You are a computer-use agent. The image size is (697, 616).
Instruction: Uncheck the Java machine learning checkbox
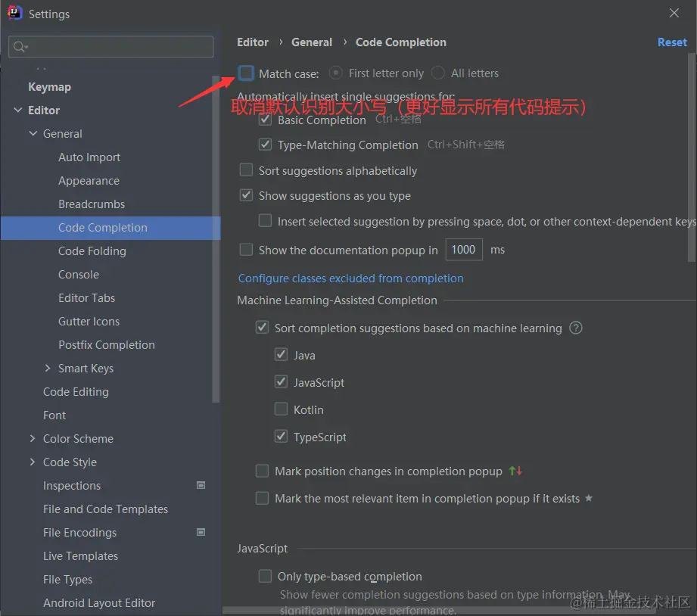coord(281,355)
